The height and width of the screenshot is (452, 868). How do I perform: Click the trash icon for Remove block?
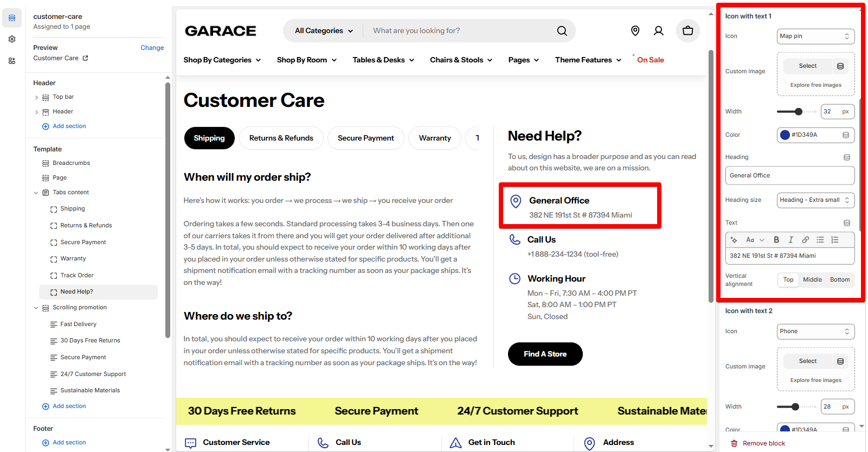click(x=734, y=443)
